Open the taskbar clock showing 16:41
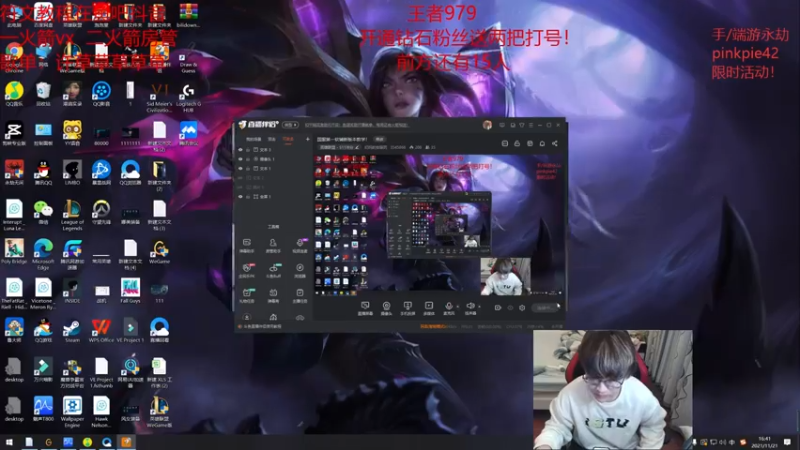800x450 pixels. [x=764, y=442]
